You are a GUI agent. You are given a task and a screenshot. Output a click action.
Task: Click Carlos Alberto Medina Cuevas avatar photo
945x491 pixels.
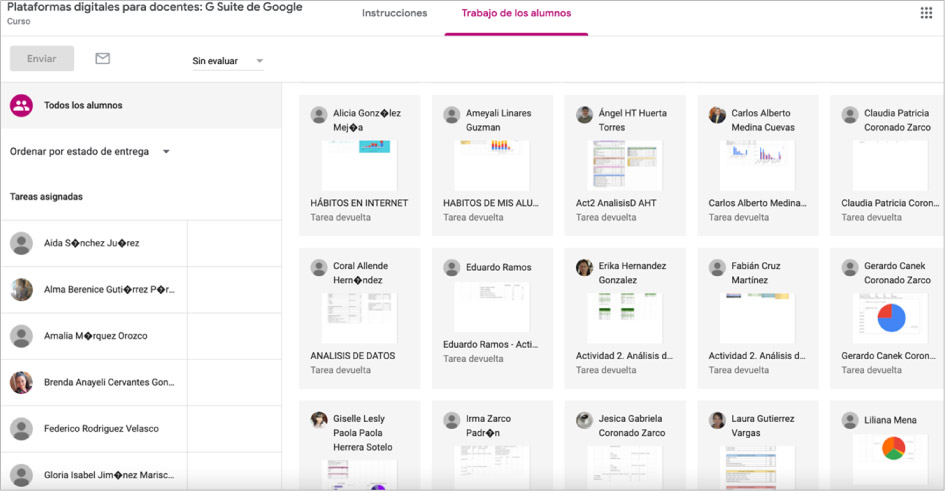coord(717,114)
